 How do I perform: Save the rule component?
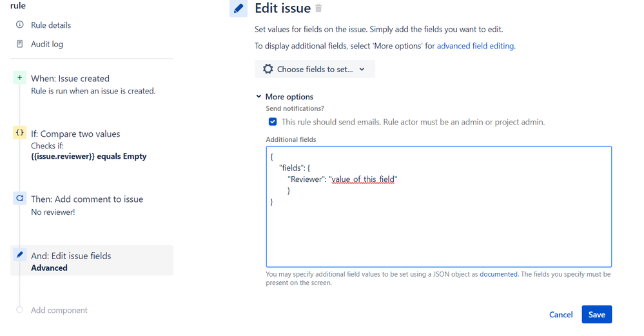click(x=597, y=314)
